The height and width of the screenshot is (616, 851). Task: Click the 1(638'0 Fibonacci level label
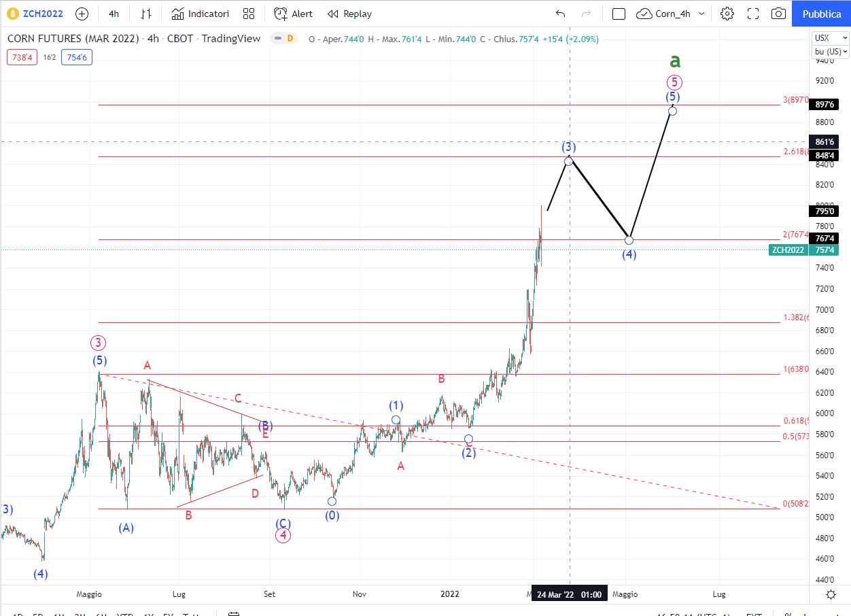[x=796, y=369]
